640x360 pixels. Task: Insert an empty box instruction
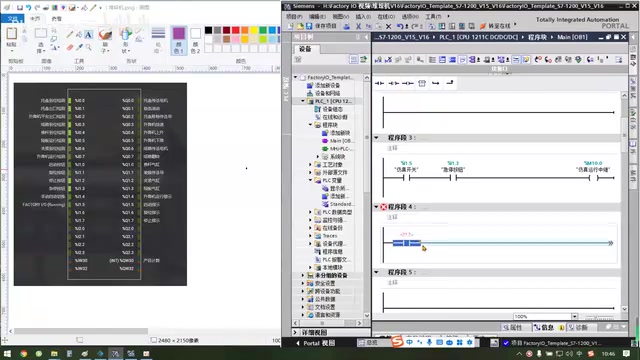pos(422,83)
